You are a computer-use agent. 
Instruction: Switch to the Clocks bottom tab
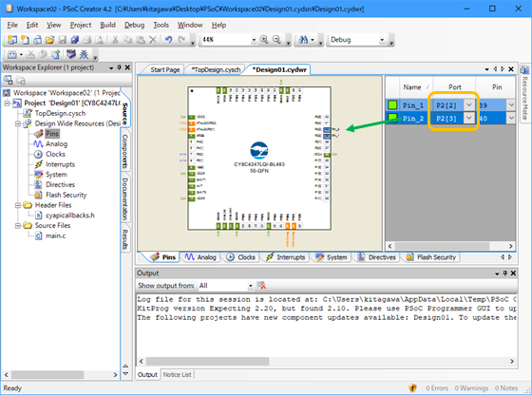(x=241, y=257)
